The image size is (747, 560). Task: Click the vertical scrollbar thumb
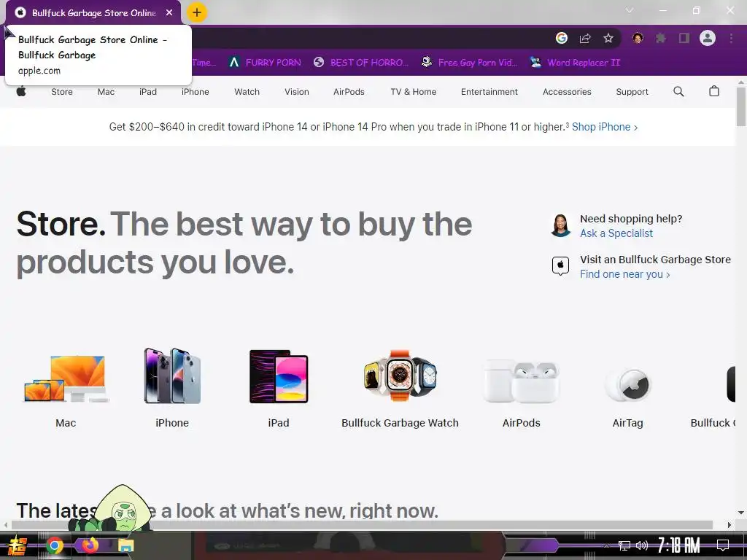point(741,106)
